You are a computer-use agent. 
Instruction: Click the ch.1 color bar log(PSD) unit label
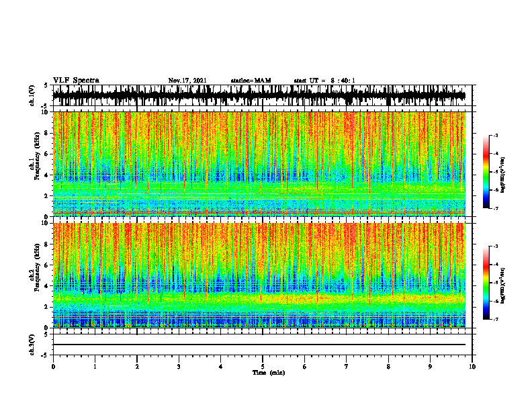pyautogui.click(x=503, y=175)
